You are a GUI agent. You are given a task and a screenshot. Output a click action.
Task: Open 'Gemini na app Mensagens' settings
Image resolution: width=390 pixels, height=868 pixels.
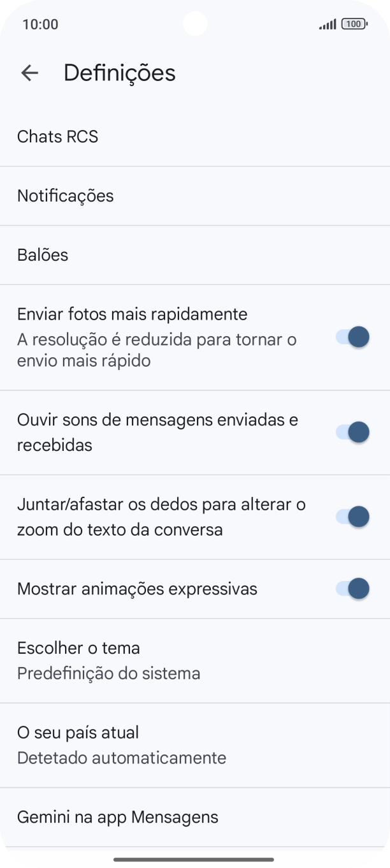coord(117,816)
